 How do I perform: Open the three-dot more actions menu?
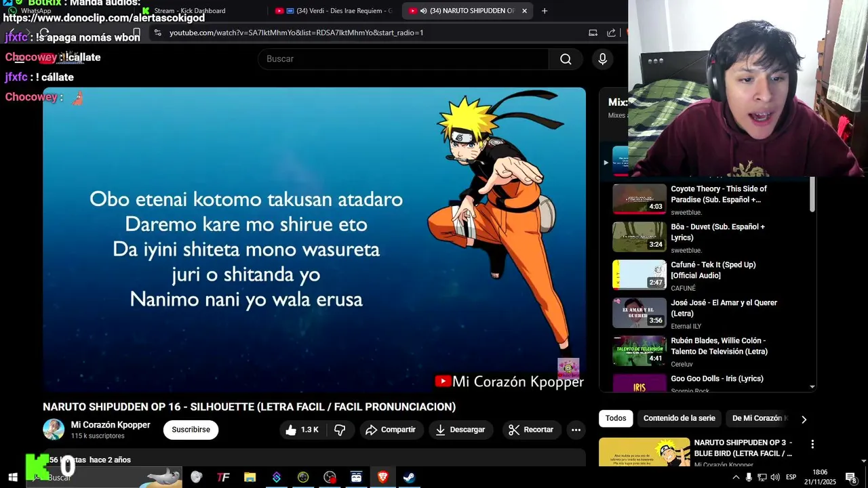tap(576, 430)
